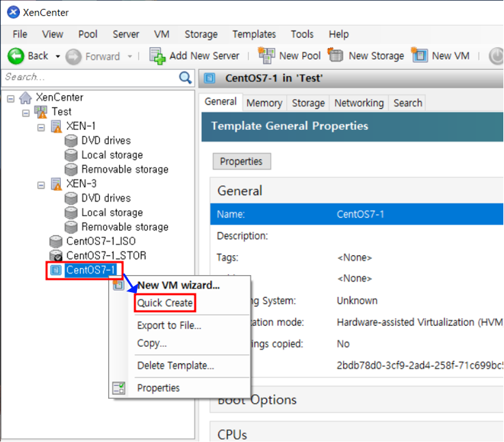
Task: Collapse the Test pool node
Action: (x=26, y=113)
